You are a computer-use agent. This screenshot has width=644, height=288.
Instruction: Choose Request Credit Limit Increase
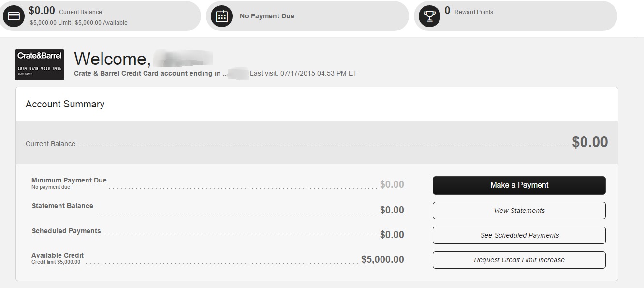[x=519, y=260]
